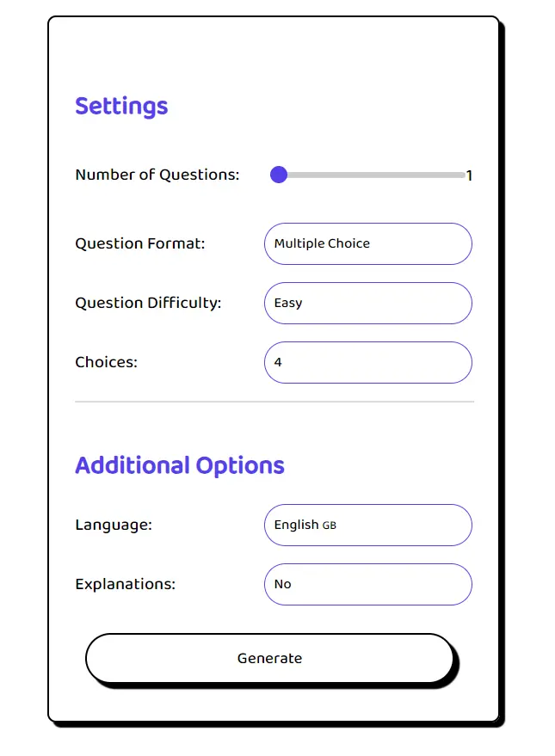
Task: Click the Generate button
Action: pyautogui.click(x=270, y=658)
